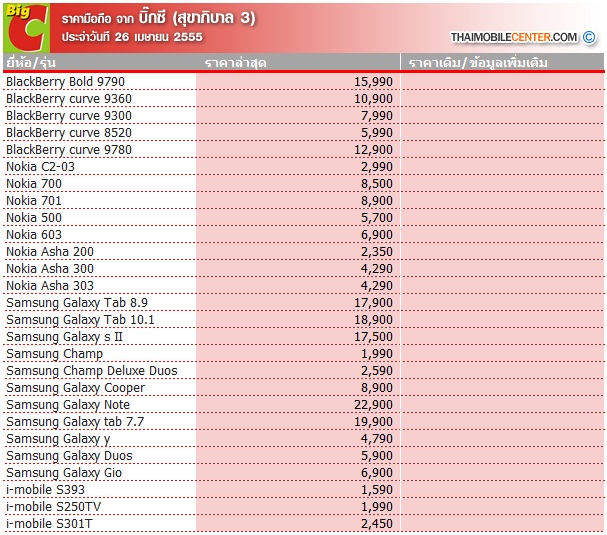607x535 pixels.
Task: Select the Nokia Asha 200 row name
Action: (50, 252)
